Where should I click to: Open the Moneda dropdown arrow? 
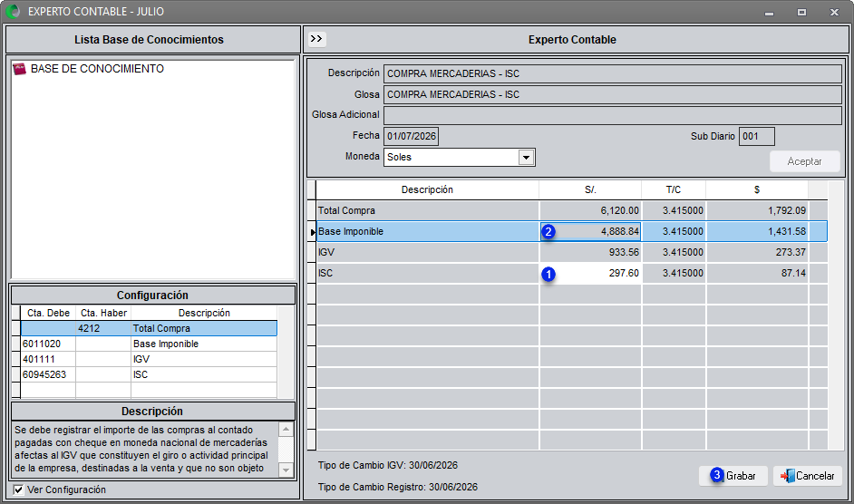pos(526,158)
